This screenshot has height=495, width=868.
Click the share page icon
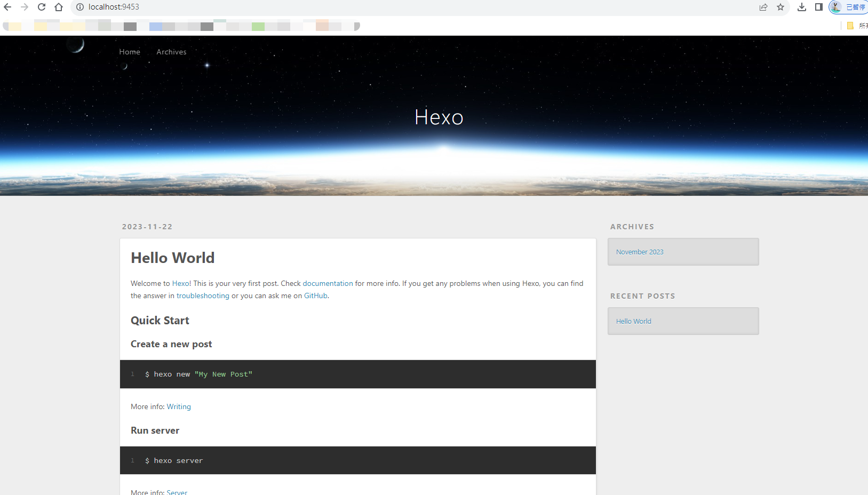(763, 7)
